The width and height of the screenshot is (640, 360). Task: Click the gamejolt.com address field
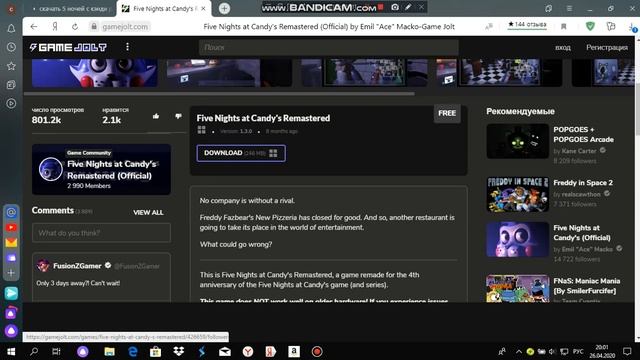124,27
